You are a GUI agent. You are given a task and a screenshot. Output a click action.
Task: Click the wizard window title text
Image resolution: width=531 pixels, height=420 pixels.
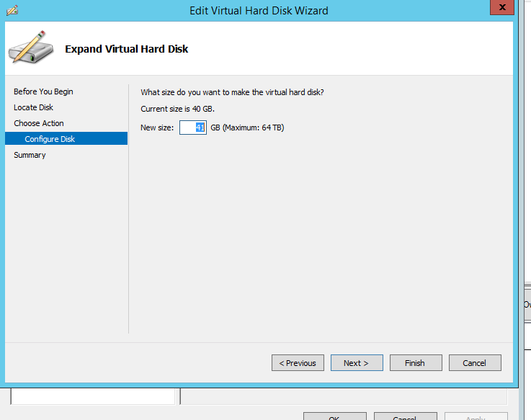(259, 11)
